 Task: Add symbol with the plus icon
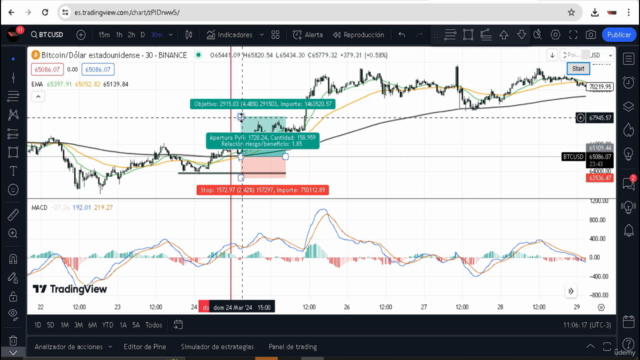pyautogui.click(x=81, y=35)
